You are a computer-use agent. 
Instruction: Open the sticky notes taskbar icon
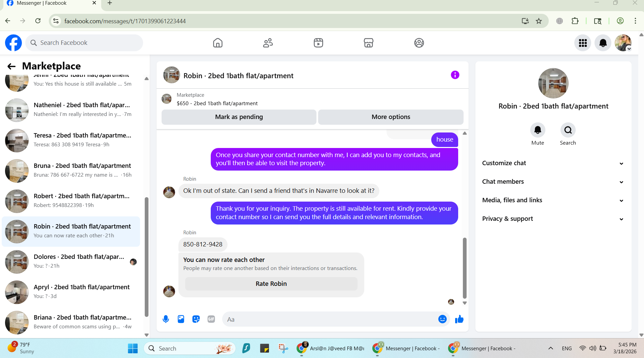265,348
